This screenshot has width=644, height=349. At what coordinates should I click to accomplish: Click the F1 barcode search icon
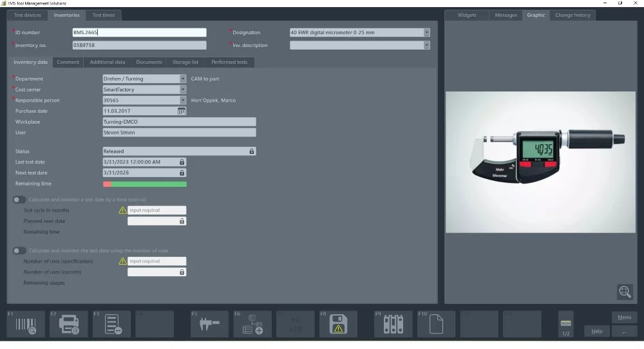tap(26, 325)
